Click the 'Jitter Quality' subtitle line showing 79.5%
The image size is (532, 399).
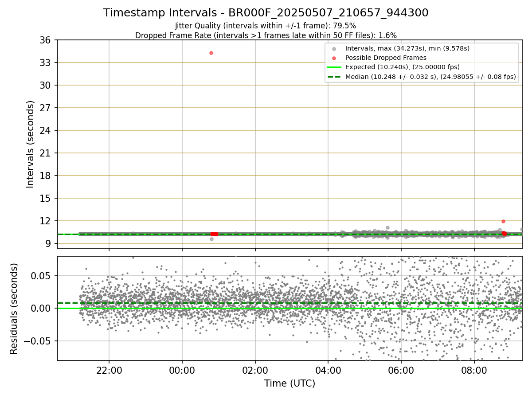[266, 26]
